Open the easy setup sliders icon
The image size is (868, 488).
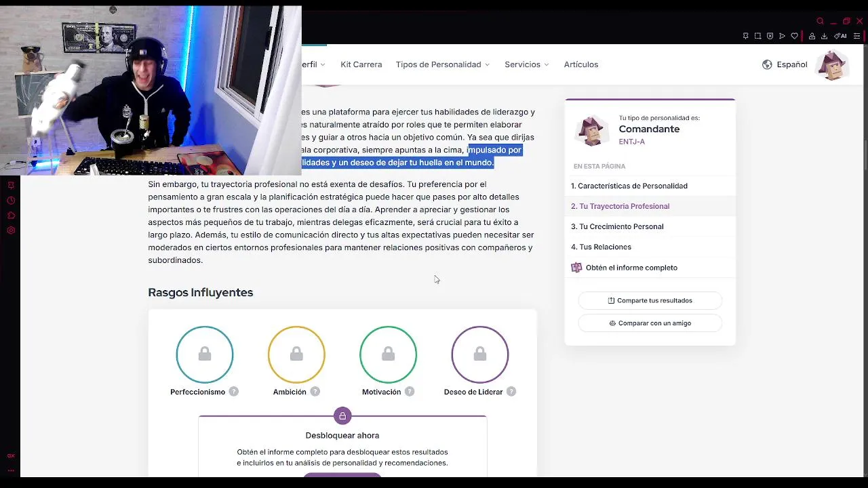(x=857, y=36)
